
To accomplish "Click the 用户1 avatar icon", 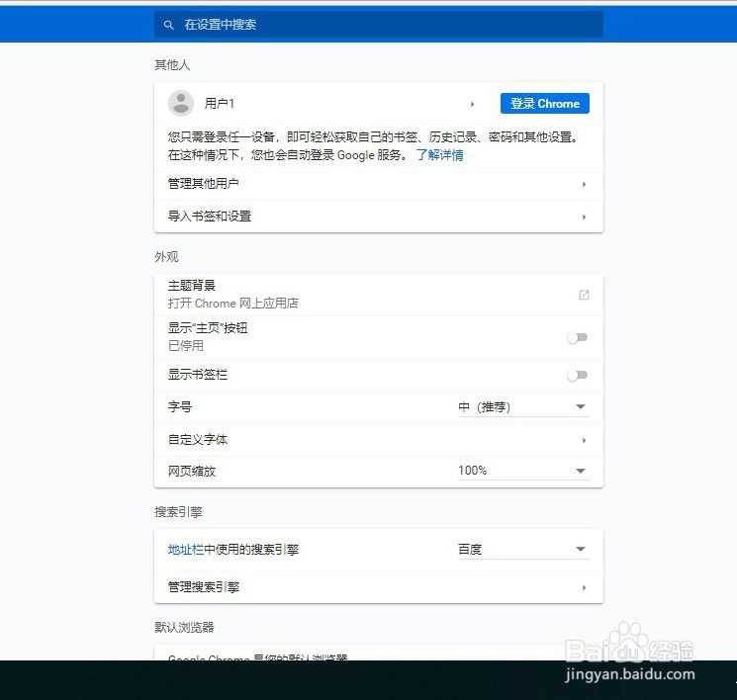I will coord(181,103).
